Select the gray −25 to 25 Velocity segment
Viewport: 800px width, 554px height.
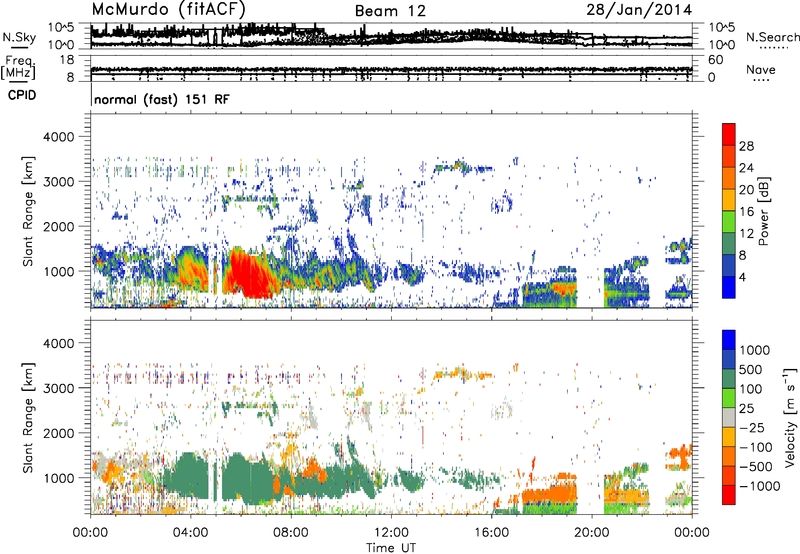point(729,417)
